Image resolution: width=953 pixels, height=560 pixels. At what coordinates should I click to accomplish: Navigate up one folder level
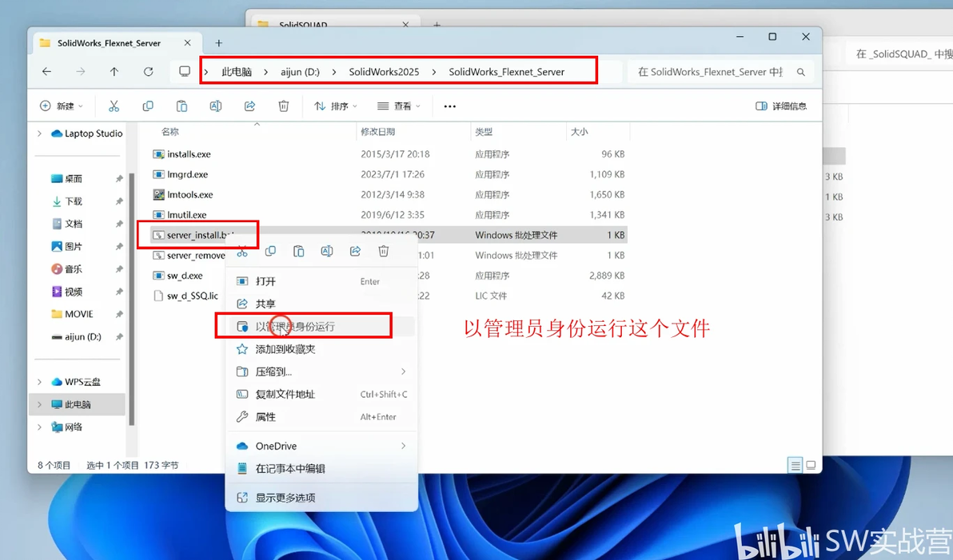pyautogui.click(x=114, y=72)
